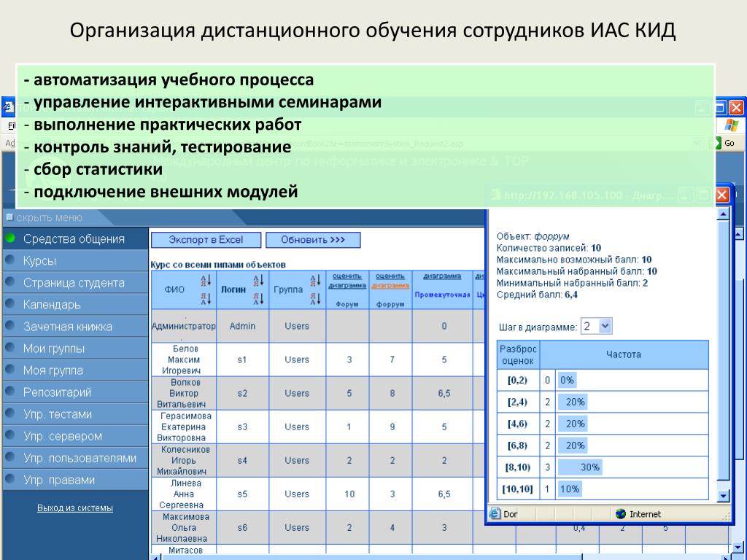Screen dimensions: 747x560
Task: Click Выход из системы link
Action: coord(75,508)
